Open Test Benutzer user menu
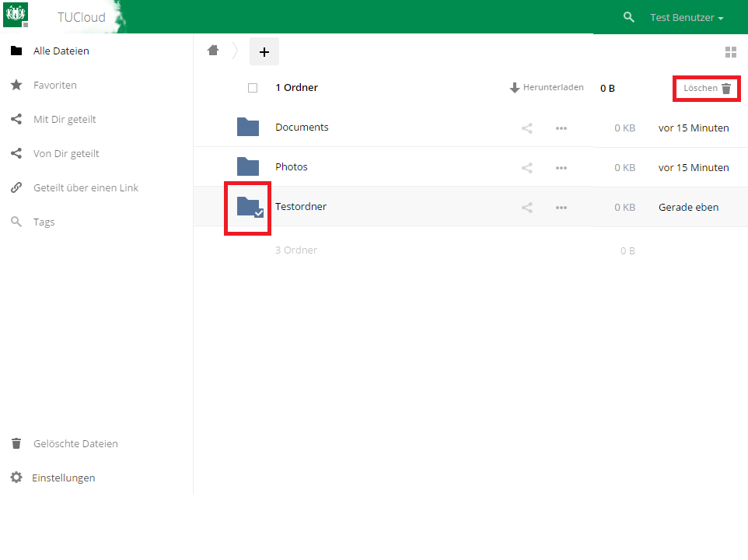The width and height of the screenshot is (748, 560). (x=687, y=18)
